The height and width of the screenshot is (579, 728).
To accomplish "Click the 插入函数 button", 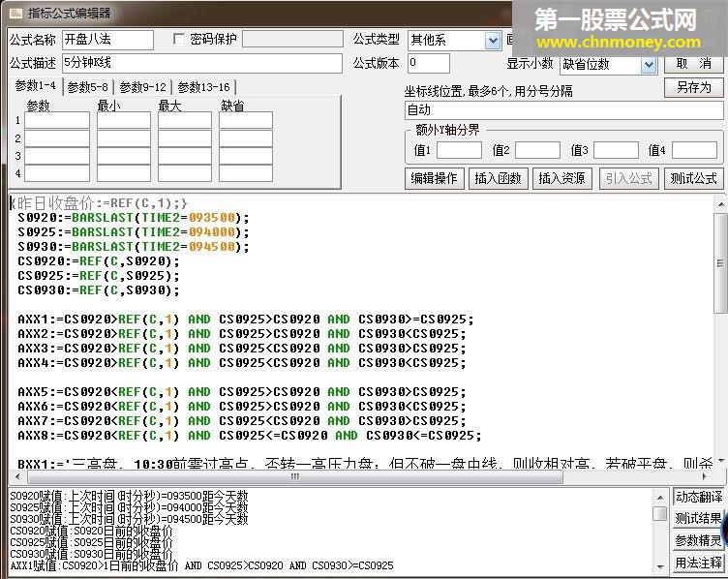I will point(499,178).
